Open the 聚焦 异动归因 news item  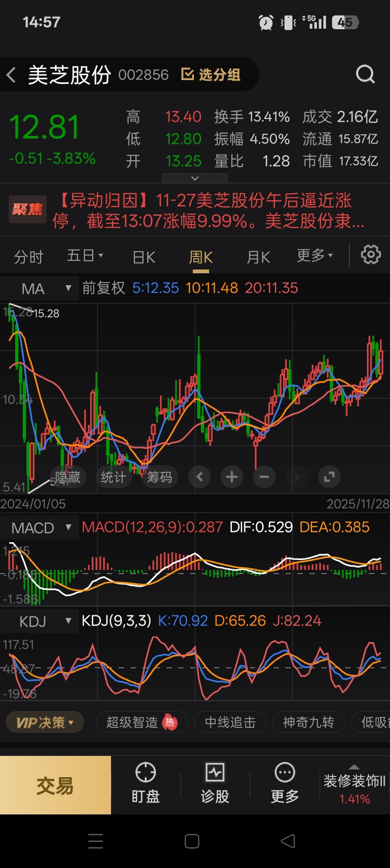[x=195, y=210]
